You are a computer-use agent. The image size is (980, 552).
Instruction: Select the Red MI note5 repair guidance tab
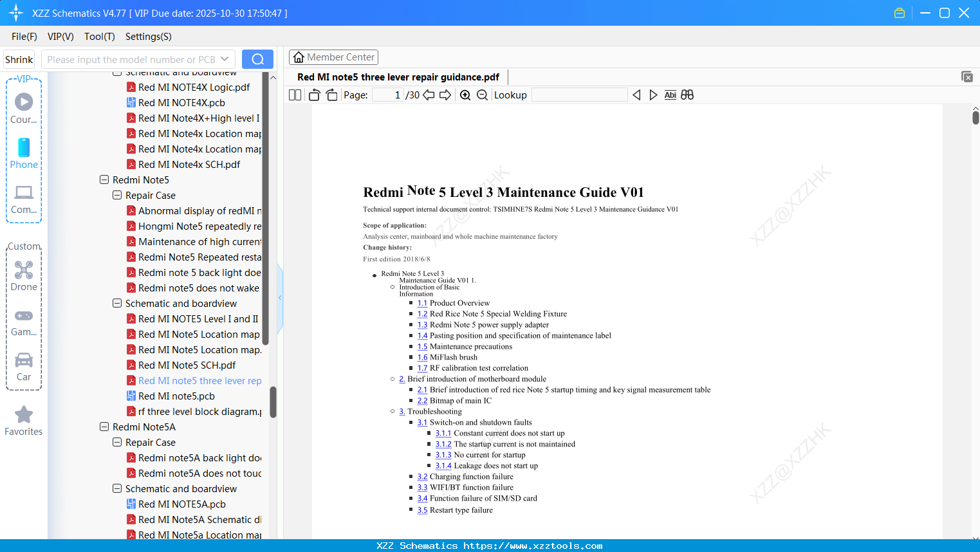click(x=398, y=77)
